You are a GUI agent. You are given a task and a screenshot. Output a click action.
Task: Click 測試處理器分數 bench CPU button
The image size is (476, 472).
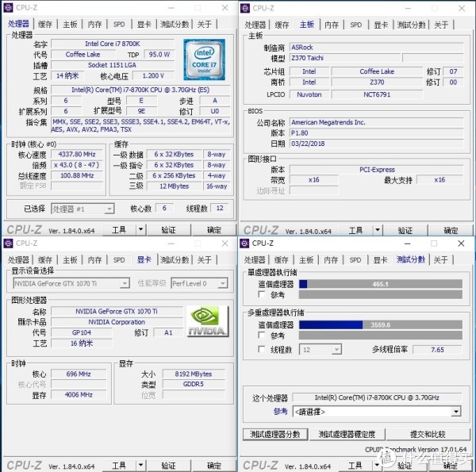tap(275, 435)
